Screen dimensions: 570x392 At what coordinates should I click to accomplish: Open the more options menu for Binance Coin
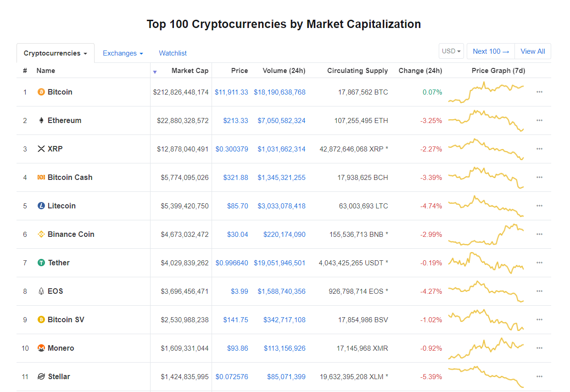539,234
